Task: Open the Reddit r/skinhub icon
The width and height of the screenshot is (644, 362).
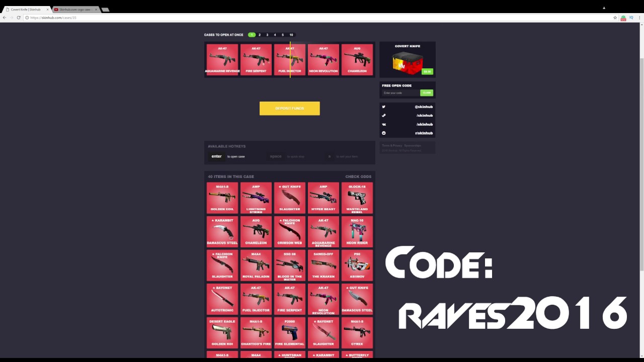Action: pos(383,133)
